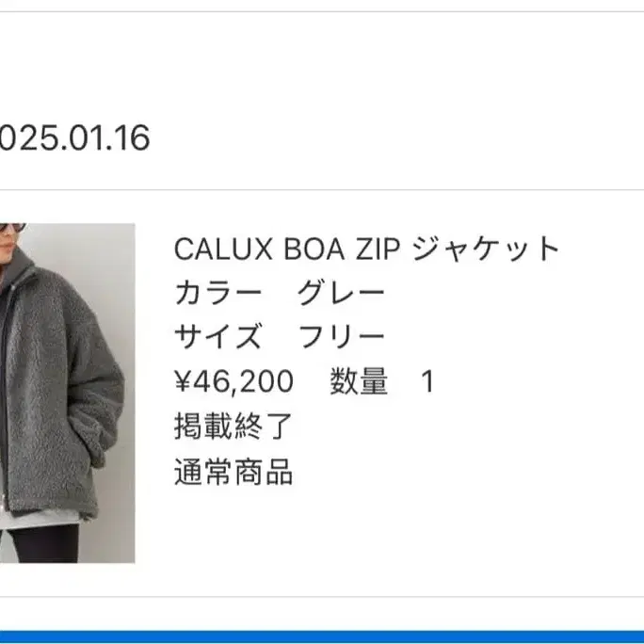
Task: Select the order date 2025.01.16
Action: point(74,137)
